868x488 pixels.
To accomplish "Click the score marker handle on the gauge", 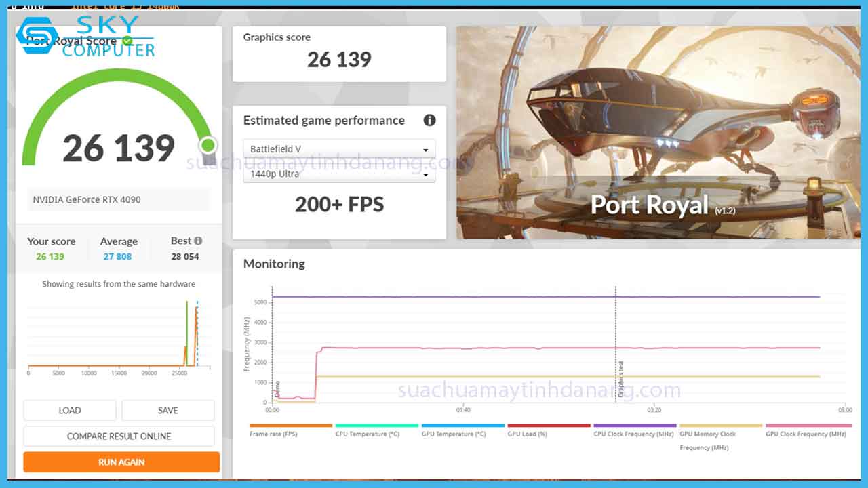I will (208, 144).
